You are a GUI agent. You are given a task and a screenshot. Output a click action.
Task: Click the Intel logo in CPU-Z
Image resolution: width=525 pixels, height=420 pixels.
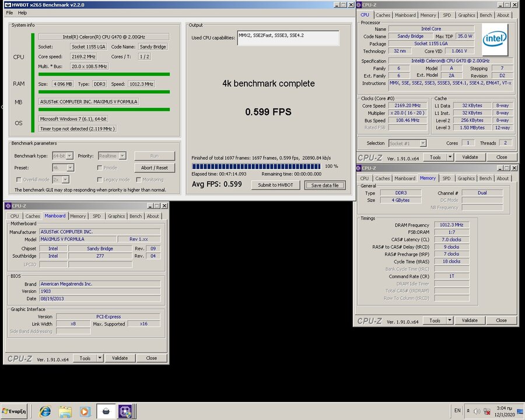click(495, 40)
